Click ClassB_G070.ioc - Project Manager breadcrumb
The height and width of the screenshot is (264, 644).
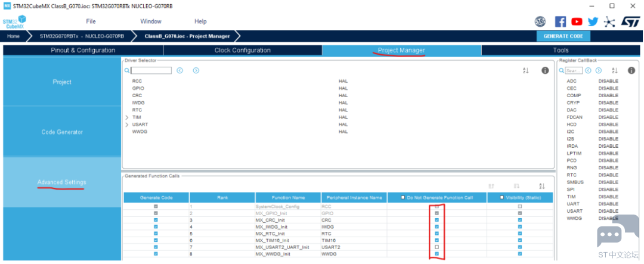point(187,36)
